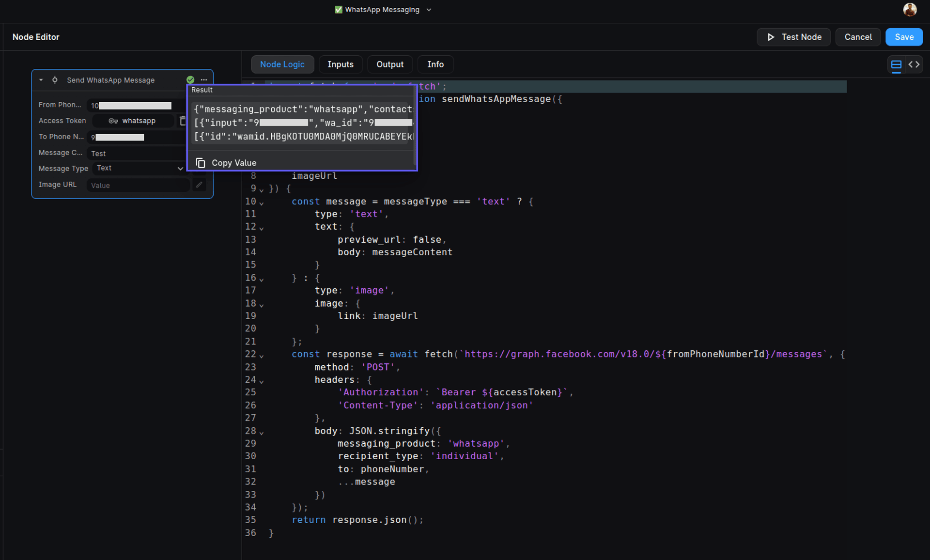This screenshot has width=930, height=560.
Task: Click the copy icon inside the Result popup
Action: tap(200, 162)
